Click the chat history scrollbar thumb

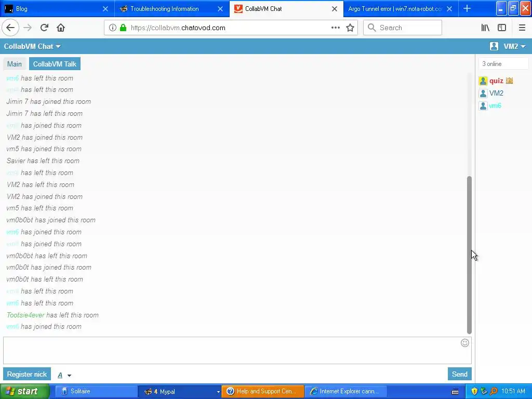[x=469, y=255]
